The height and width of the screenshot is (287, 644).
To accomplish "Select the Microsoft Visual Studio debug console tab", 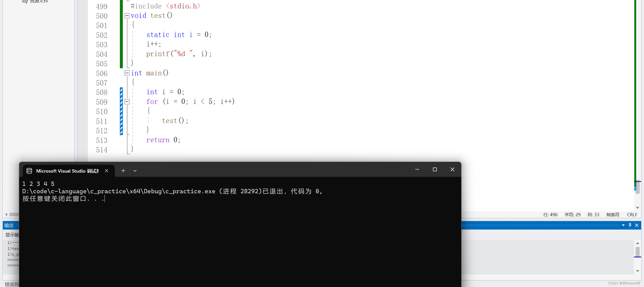I will click(x=67, y=171).
